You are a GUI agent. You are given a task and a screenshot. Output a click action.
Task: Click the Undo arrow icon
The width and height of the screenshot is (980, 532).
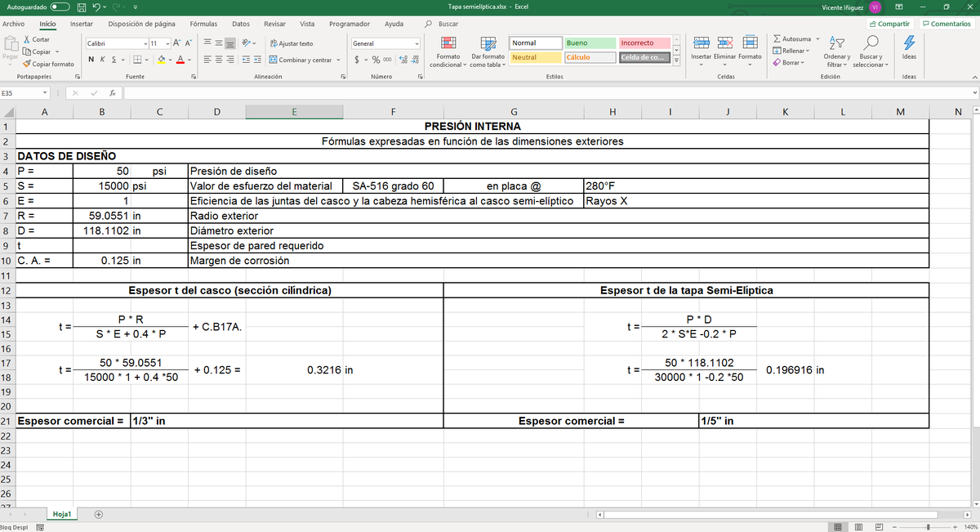tap(97, 7)
